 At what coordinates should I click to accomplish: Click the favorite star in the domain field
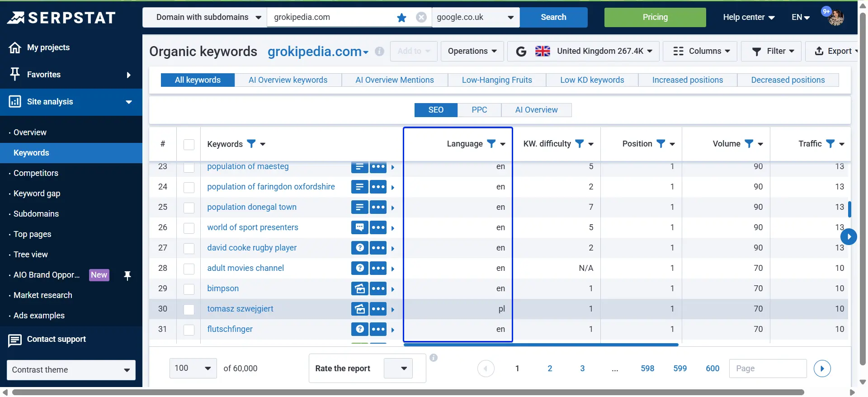401,18
